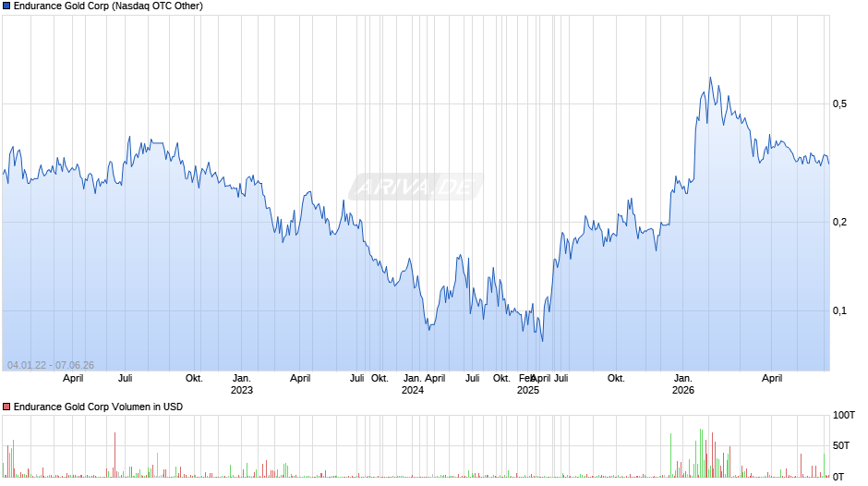Click the 'Jan. 2026' time axis label

683,384
